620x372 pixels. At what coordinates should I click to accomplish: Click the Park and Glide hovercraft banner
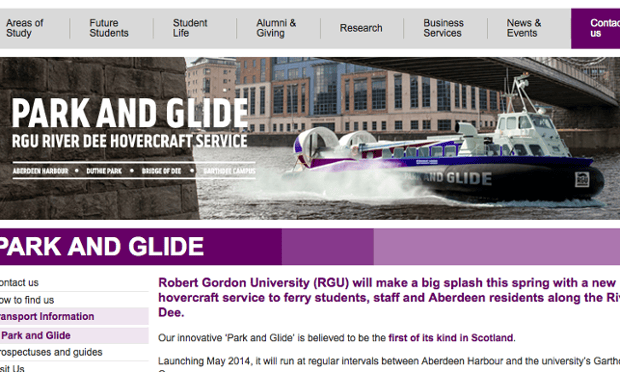[x=310, y=138]
